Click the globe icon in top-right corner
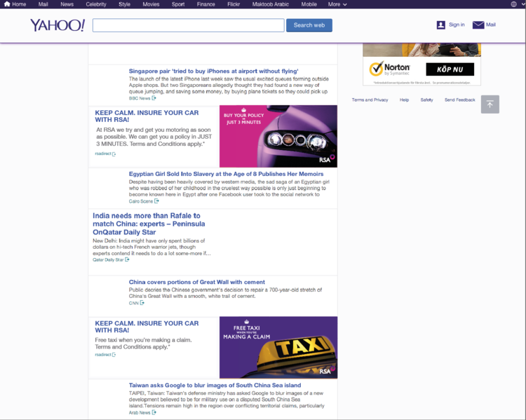 click(x=513, y=4)
